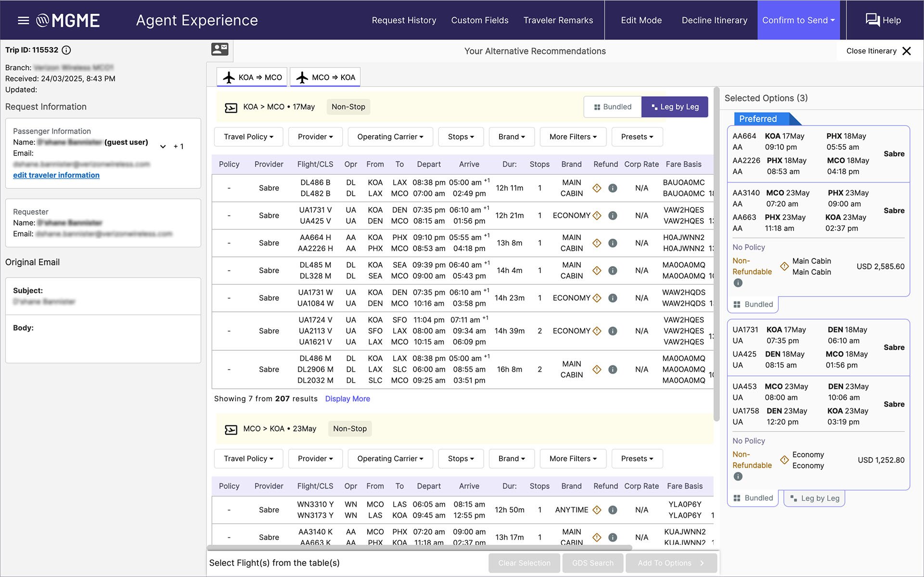
Task: Click refund warning icon in AA664 H row
Action: (x=597, y=243)
